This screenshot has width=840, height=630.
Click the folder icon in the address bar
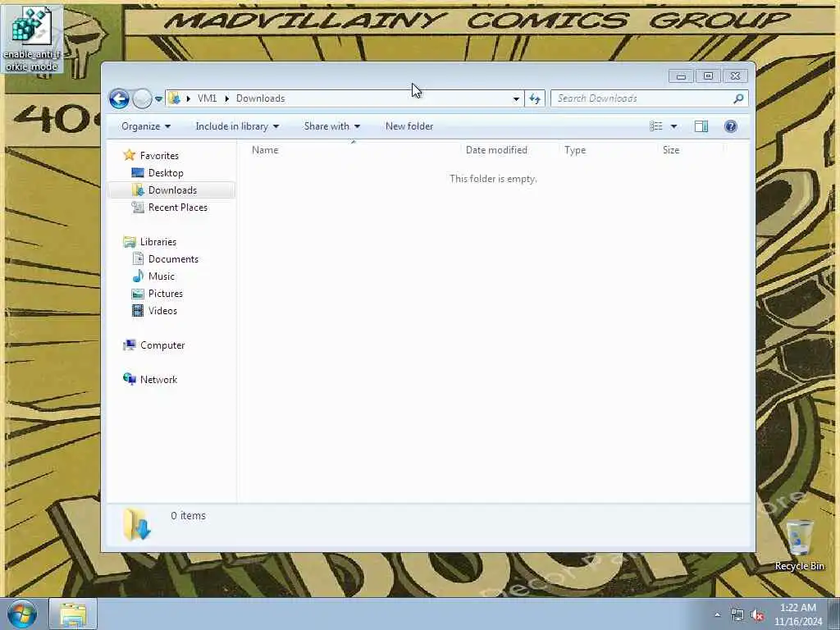pyautogui.click(x=174, y=98)
